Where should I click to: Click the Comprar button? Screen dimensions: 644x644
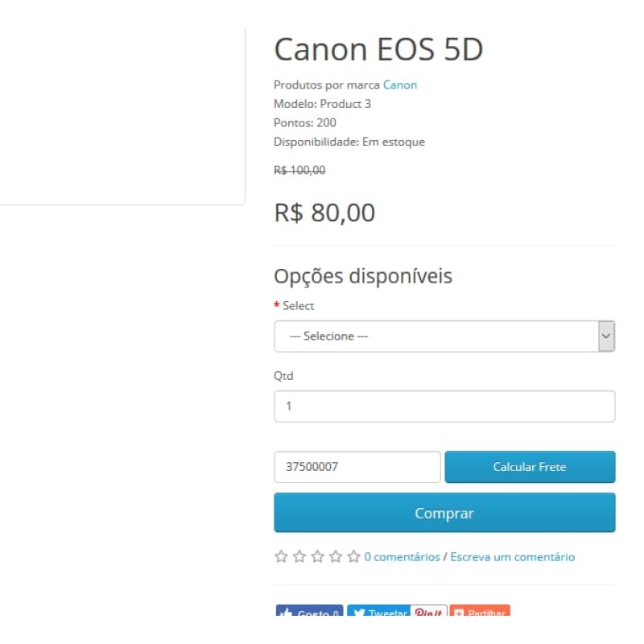pyautogui.click(x=444, y=513)
